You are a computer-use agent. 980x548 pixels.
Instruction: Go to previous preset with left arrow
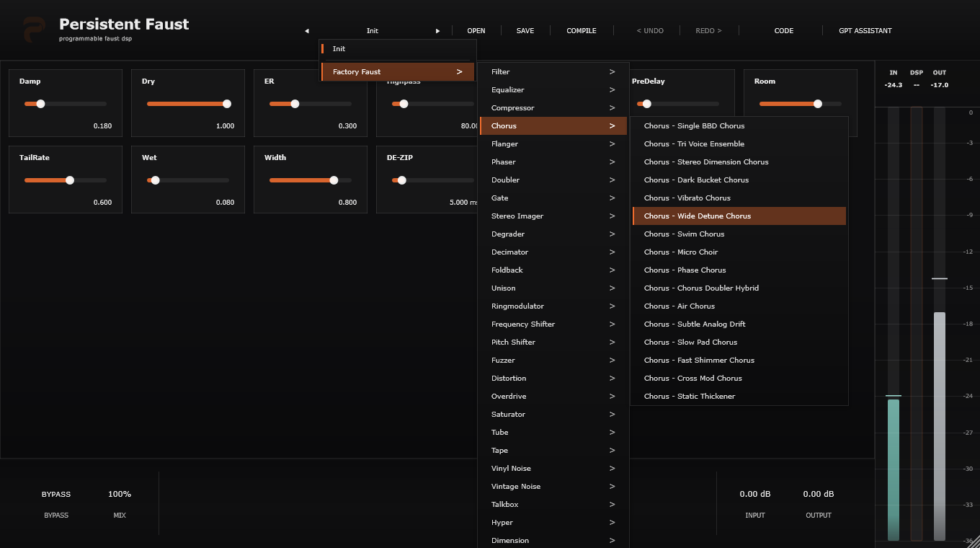click(x=307, y=31)
